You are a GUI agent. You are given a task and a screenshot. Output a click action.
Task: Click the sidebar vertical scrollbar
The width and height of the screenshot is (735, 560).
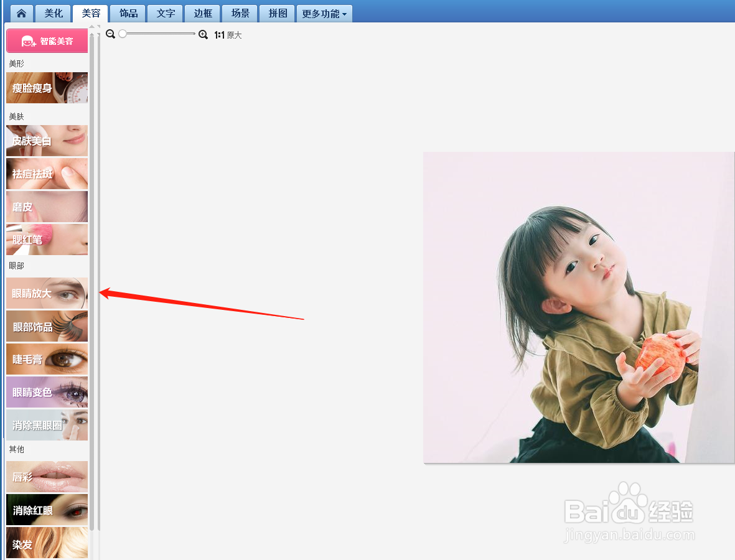[92, 281]
